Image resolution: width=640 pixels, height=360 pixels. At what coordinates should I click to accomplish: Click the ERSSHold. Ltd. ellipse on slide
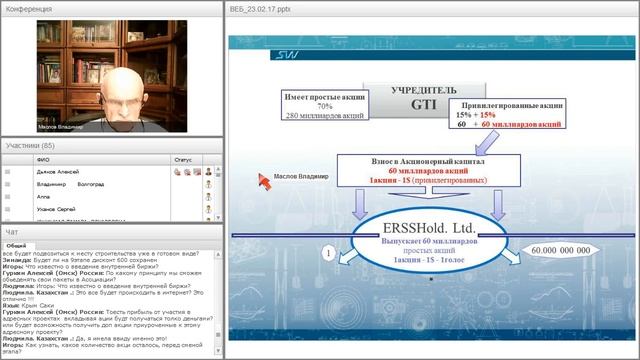click(x=429, y=240)
